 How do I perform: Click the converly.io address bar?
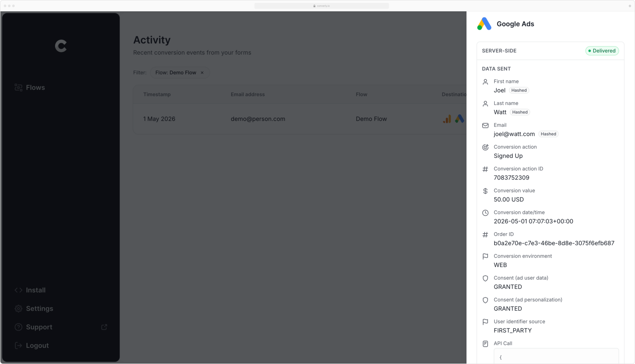coord(321,6)
